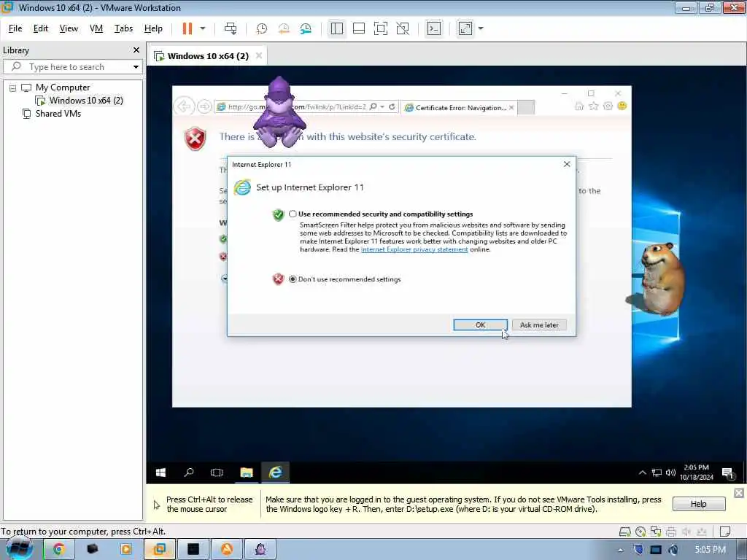Image resolution: width=747 pixels, height=560 pixels.
Task: Click the guest network tray icon
Action: 657,472
